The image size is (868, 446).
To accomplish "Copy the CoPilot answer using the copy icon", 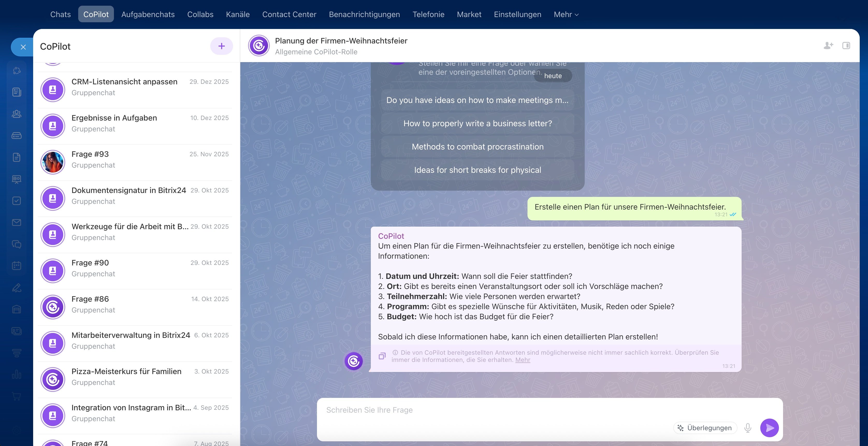I will 382,356.
